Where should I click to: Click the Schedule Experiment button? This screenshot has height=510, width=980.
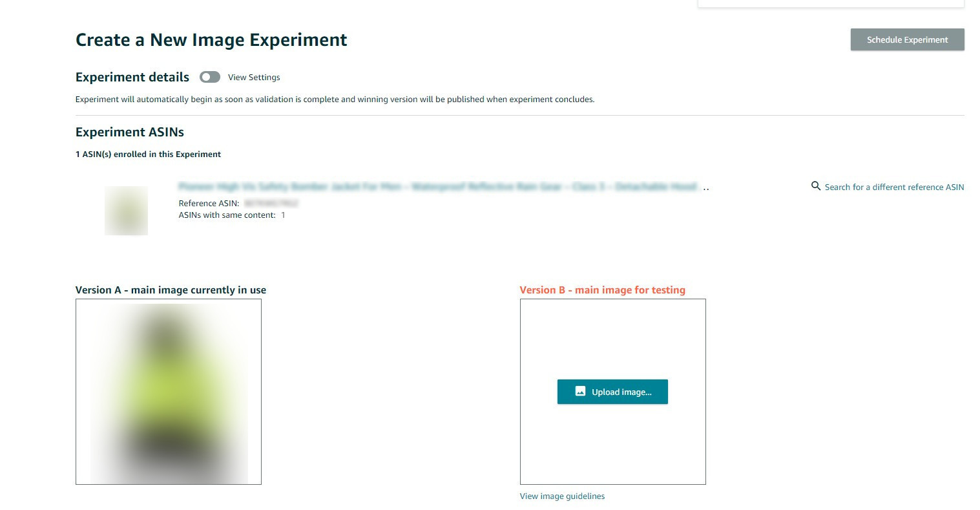[x=907, y=39]
